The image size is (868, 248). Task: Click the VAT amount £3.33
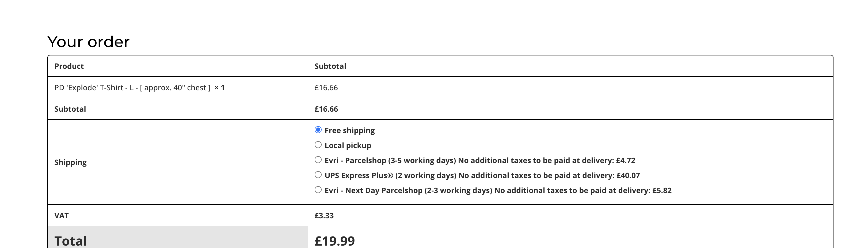point(324,216)
